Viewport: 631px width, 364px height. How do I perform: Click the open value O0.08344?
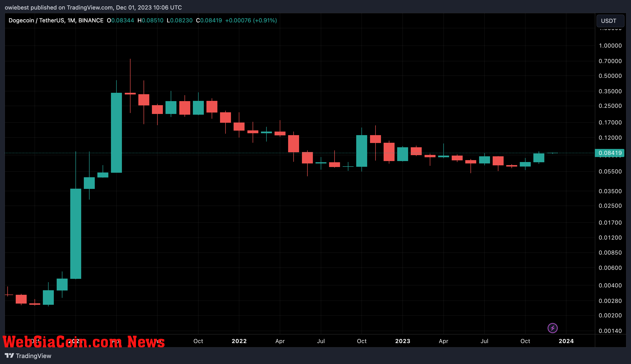(x=120, y=20)
